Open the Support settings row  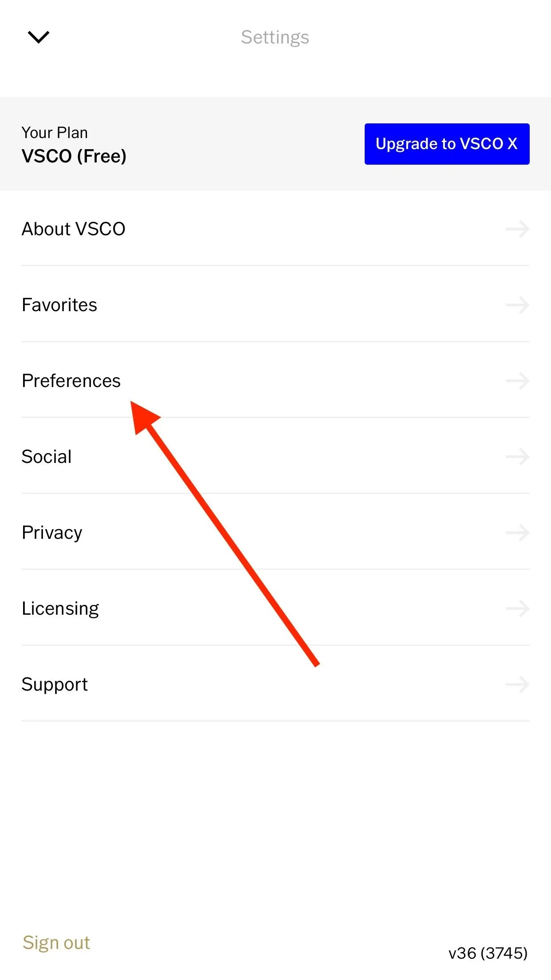[55, 684]
